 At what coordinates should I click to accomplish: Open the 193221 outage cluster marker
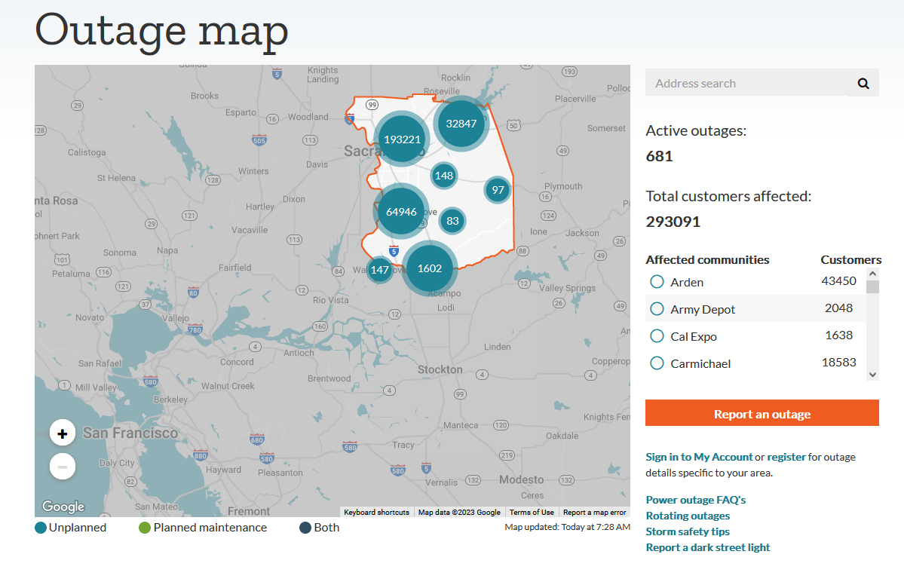pos(402,139)
